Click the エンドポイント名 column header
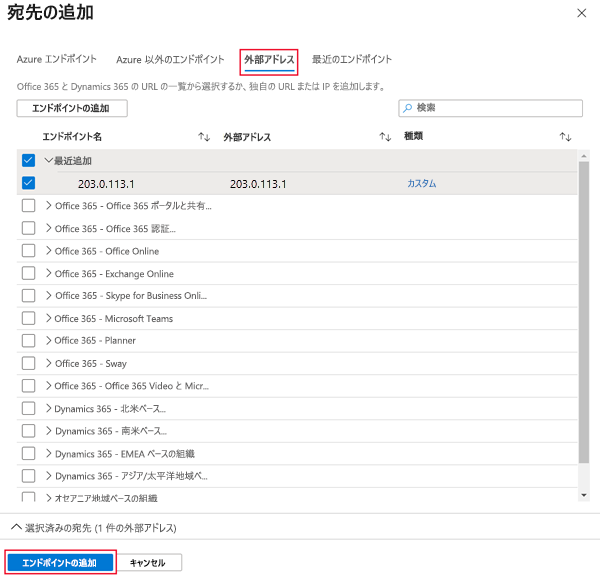The height and width of the screenshot is (584, 600). coord(72,137)
